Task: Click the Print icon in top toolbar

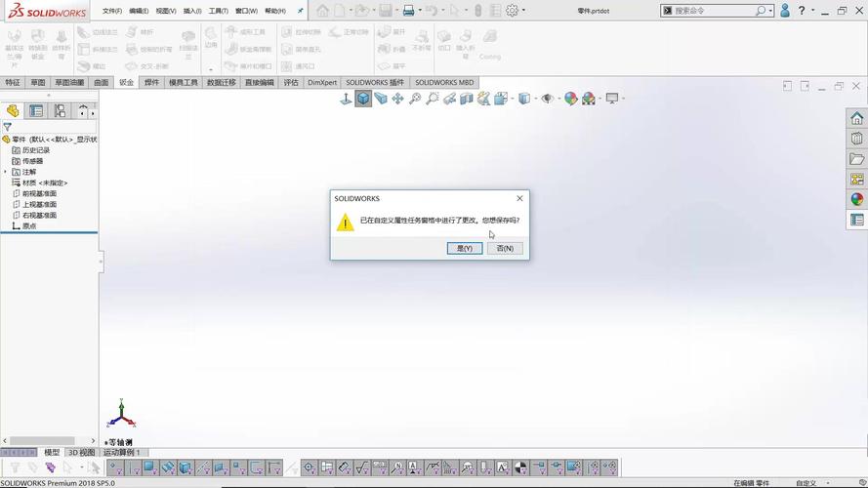Action: (x=408, y=11)
